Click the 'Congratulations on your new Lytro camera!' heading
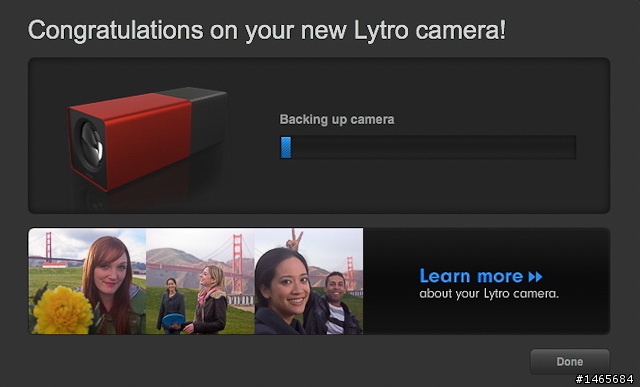 (267, 30)
